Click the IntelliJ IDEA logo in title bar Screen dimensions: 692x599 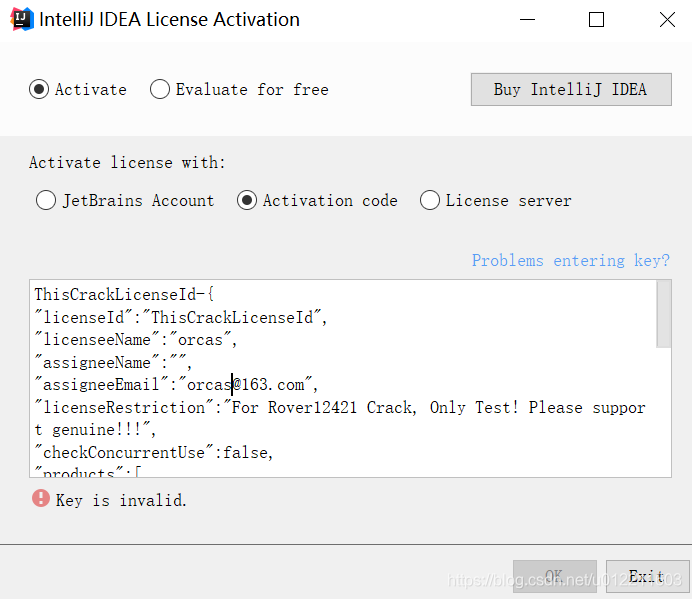pos(22,19)
